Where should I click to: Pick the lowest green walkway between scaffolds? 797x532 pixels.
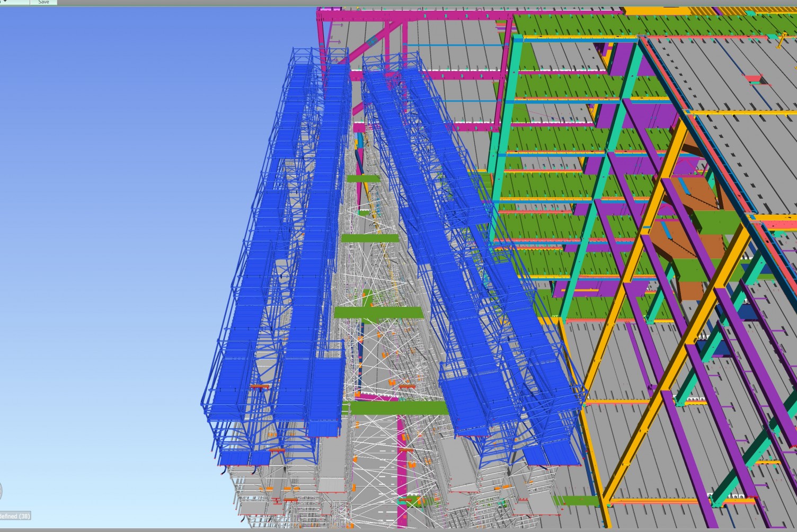(398, 407)
